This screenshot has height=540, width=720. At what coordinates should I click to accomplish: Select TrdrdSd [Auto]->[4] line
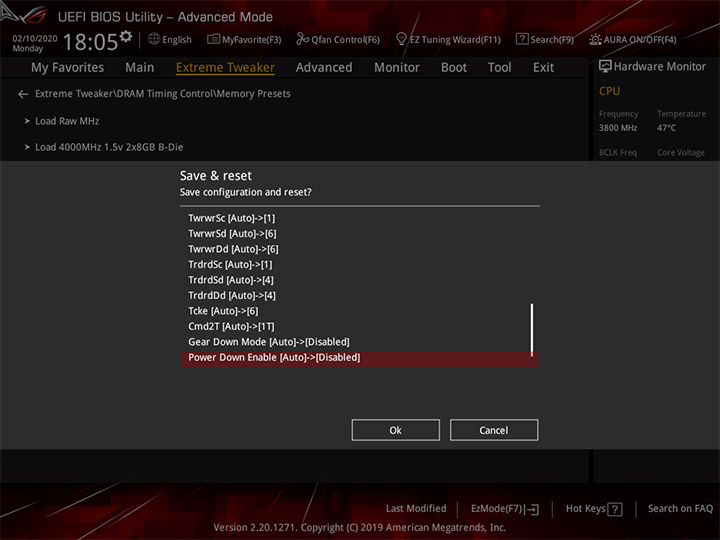pyautogui.click(x=231, y=280)
